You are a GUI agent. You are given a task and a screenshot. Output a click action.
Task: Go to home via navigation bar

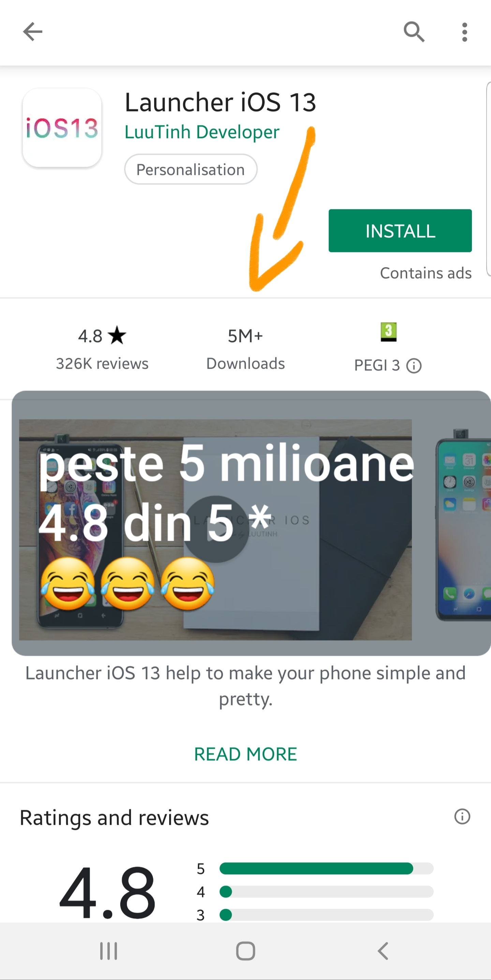245,951
